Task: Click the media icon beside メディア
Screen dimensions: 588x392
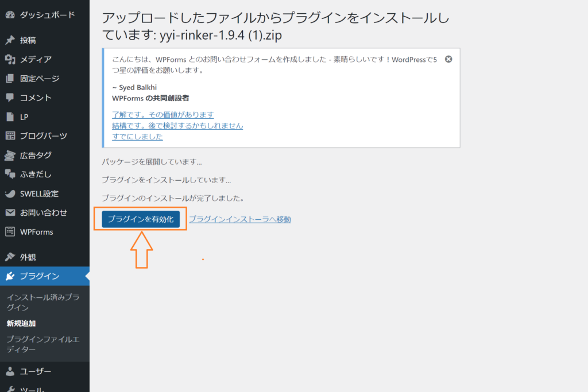Action: [10, 59]
